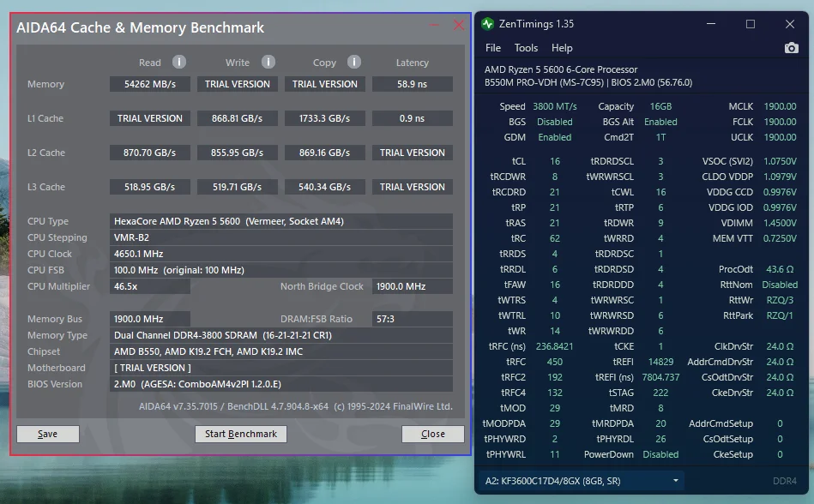
Task: Close the AIDA64 window with red X
Action: tap(459, 26)
